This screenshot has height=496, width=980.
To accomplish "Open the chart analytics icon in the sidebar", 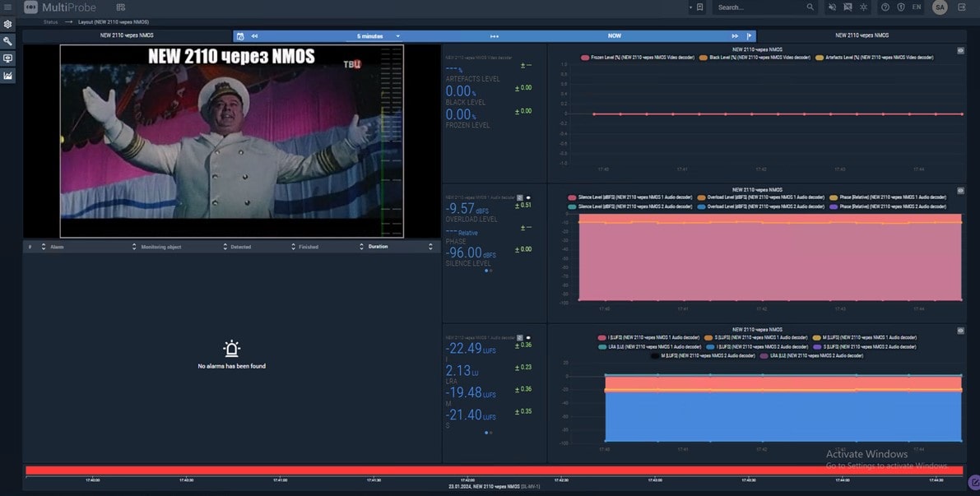I will coord(7,76).
